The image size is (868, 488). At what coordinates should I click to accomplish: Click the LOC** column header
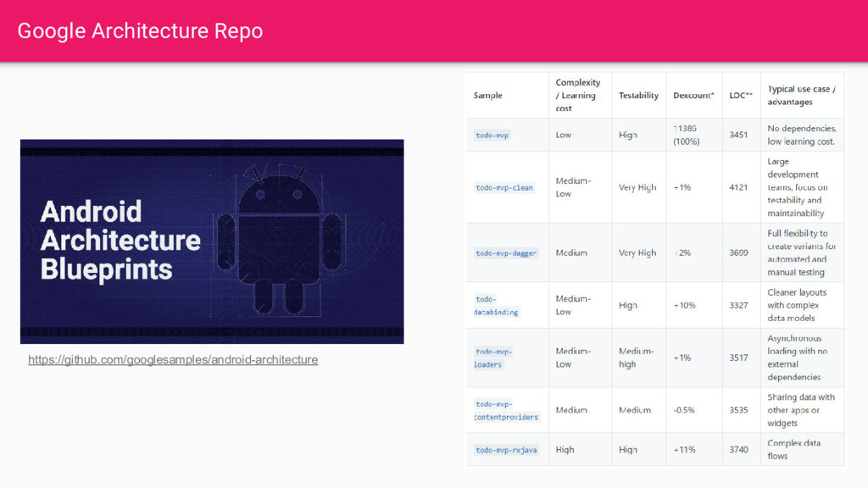pyautogui.click(x=741, y=95)
